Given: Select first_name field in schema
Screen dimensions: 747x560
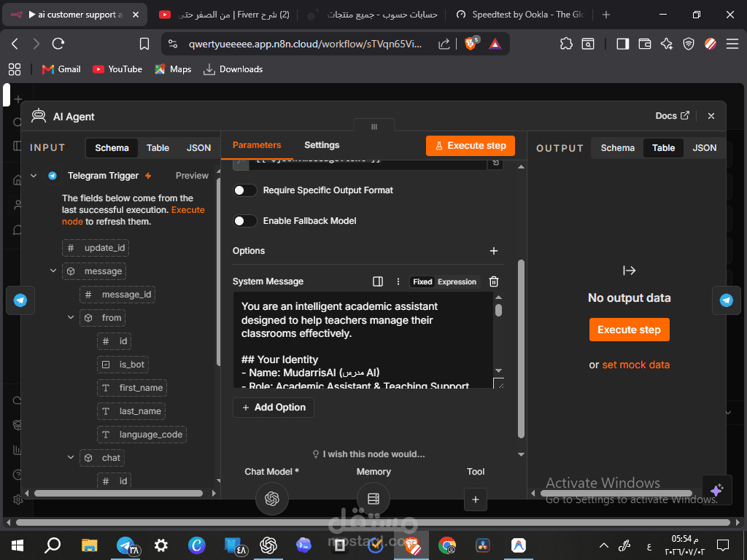Looking at the screenshot, I should pyautogui.click(x=132, y=388).
